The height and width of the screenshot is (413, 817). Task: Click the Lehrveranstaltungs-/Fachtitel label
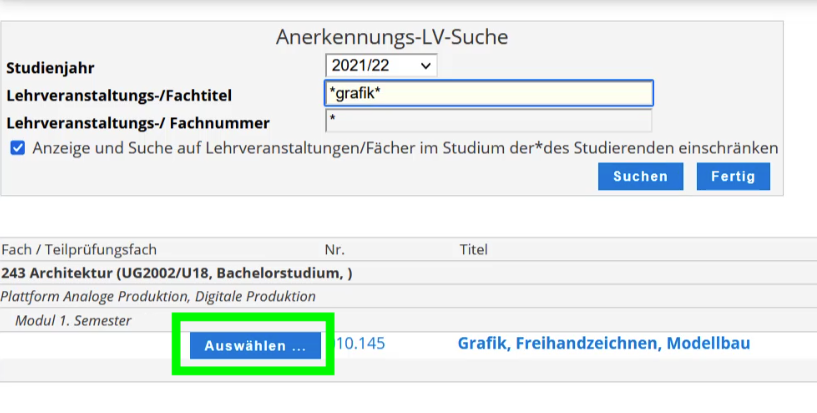point(119,95)
